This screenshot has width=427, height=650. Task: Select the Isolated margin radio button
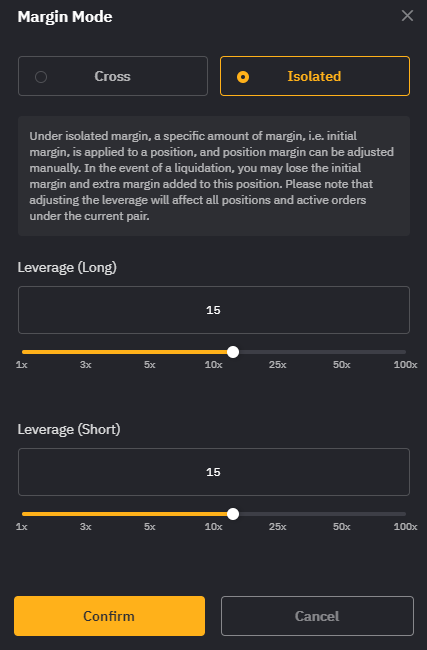[243, 77]
